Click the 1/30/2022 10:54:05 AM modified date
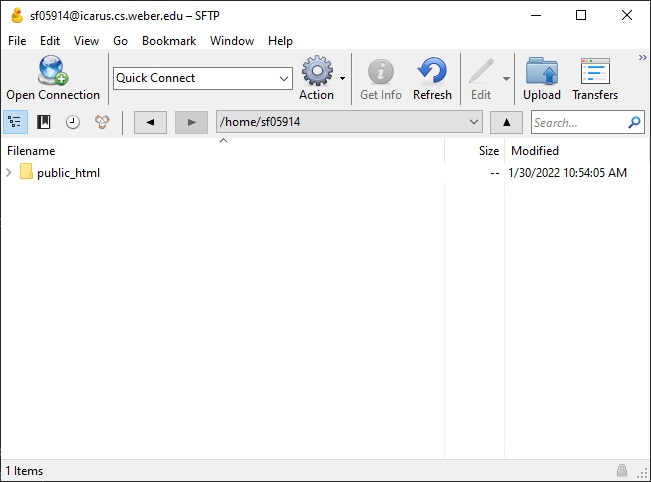This screenshot has width=651, height=482. [568, 173]
